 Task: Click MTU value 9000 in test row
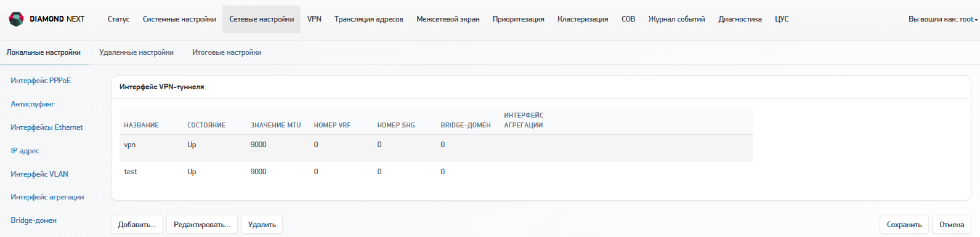[x=258, y=172]
